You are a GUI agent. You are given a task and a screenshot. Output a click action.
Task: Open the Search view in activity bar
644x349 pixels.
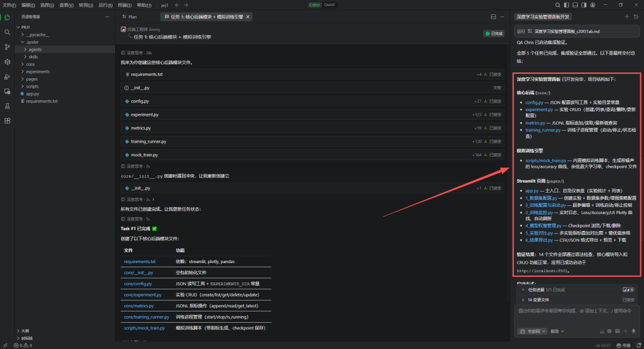[x=7, y=32]
